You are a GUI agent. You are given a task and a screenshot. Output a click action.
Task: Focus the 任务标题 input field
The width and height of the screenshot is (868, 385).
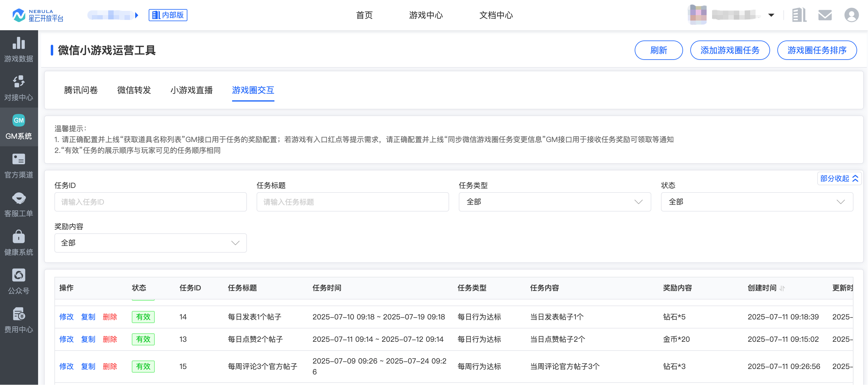coord(353,202)
